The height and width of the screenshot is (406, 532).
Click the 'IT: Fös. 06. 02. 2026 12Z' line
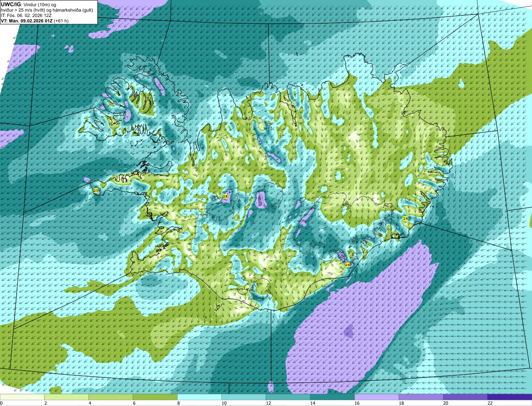coord(26,15)
